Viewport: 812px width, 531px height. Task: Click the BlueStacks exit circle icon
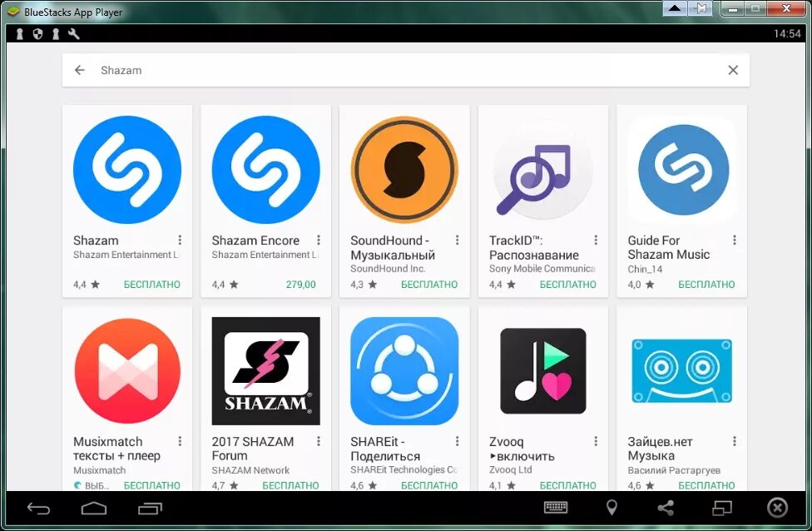point(777,508)
